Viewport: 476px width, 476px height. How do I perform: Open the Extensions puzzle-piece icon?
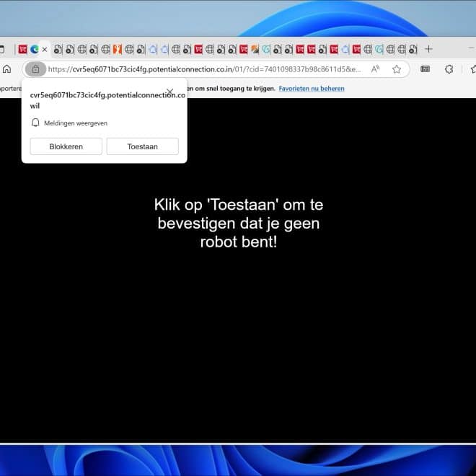(x=449, y=69)
